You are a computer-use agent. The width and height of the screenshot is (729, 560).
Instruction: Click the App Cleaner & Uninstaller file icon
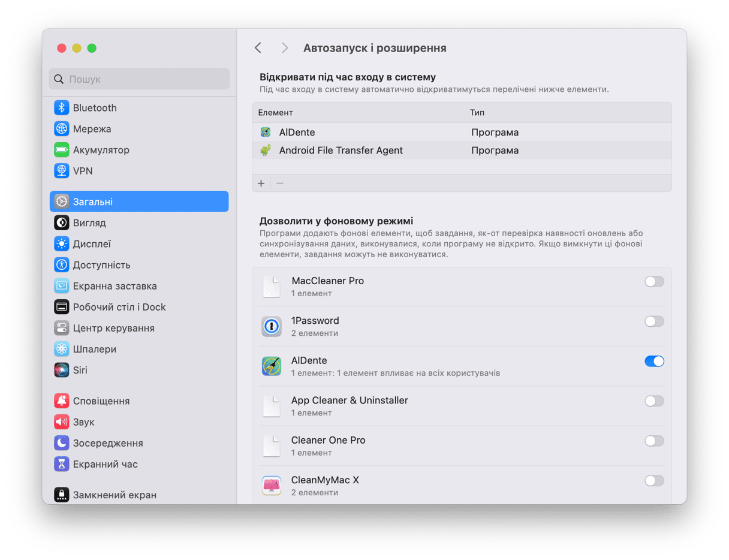click(272, 407)
